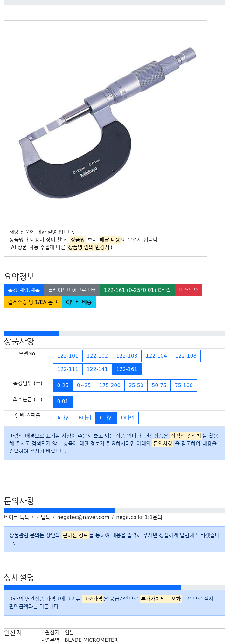
Task: Click the CJ택배 배송 shipping tag
Action: pyautogui.click(x=79, y=302)
